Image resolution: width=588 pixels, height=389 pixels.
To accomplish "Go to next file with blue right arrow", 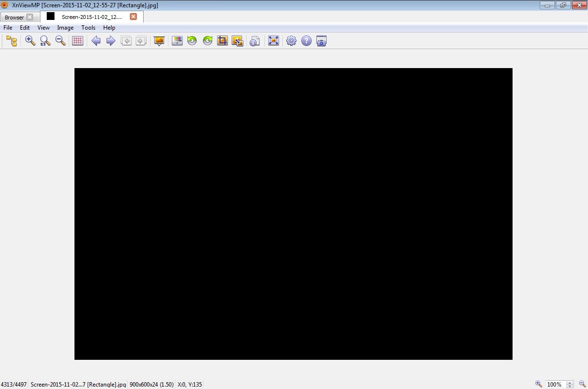I will point(111,41).
